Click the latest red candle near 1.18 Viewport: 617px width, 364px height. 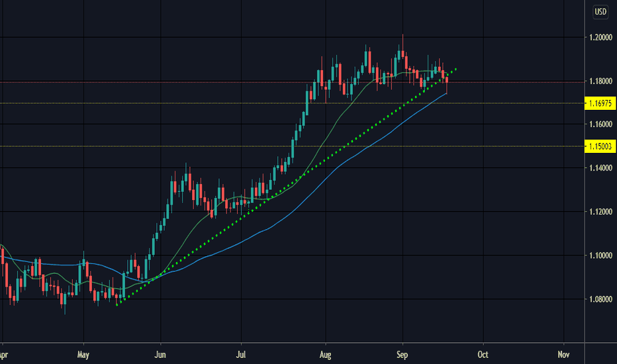[x=447, y=80]
